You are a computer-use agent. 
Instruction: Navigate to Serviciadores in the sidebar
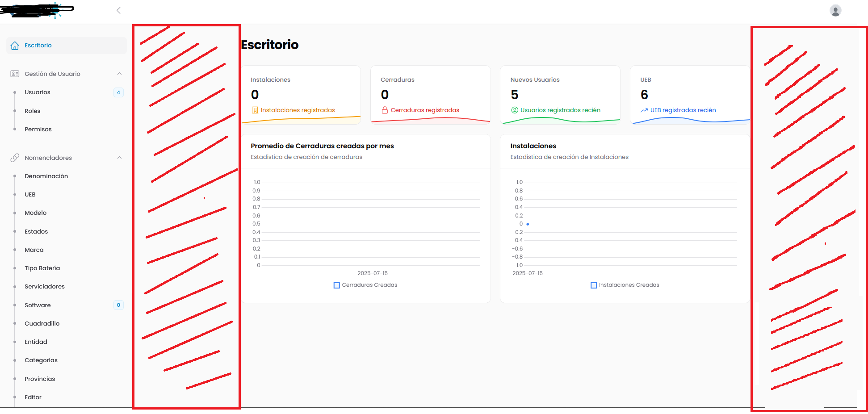pos(45,287)
